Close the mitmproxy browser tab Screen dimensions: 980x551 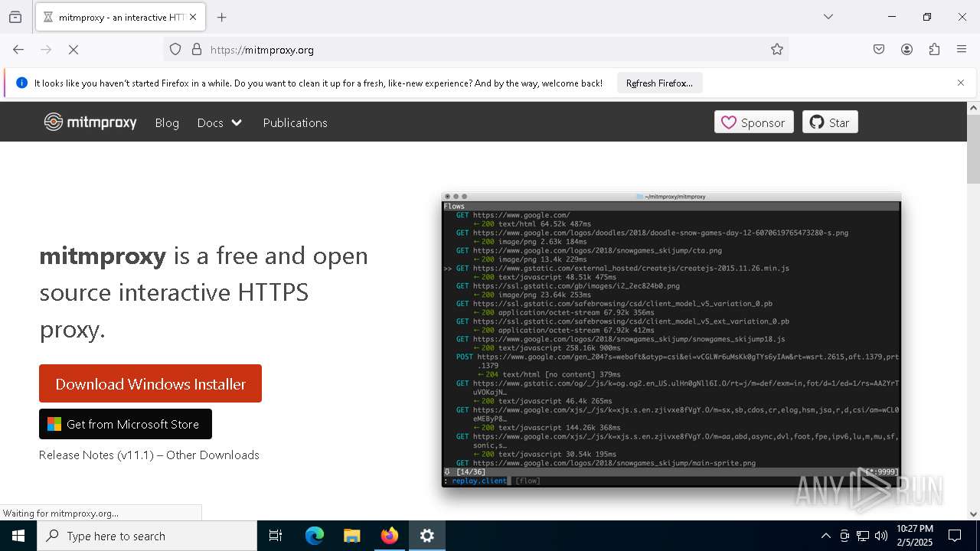click(193, 17)
